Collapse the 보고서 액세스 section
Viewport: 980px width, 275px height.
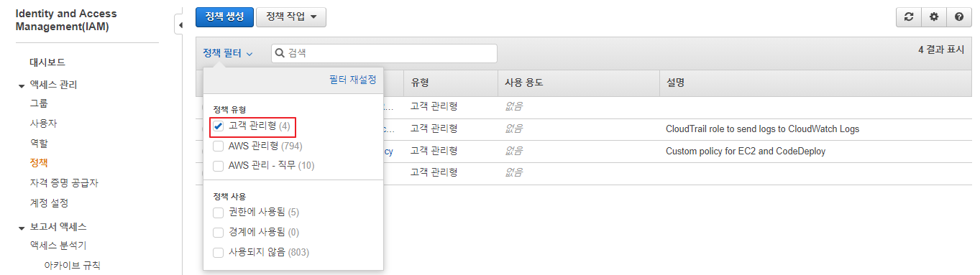(x=21, y=228)
